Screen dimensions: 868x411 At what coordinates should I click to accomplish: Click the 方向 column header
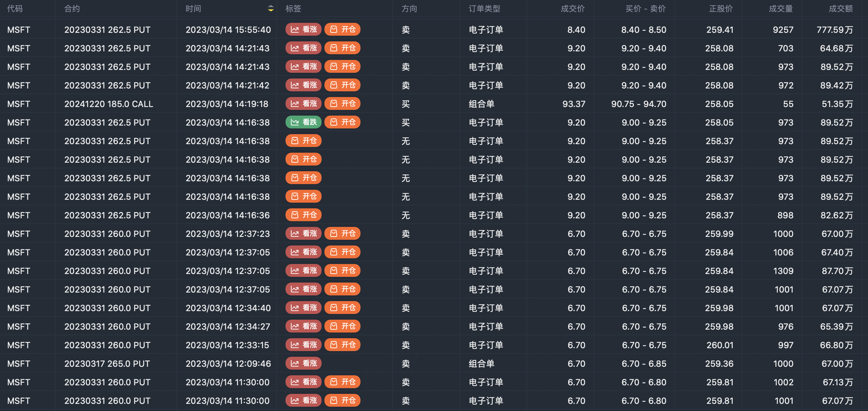(409, 9)
